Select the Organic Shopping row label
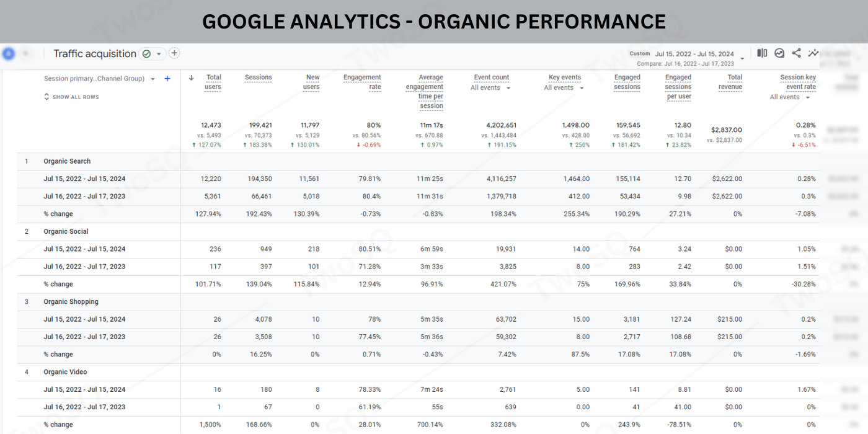868x434 pixels. [x=71, y=302]
